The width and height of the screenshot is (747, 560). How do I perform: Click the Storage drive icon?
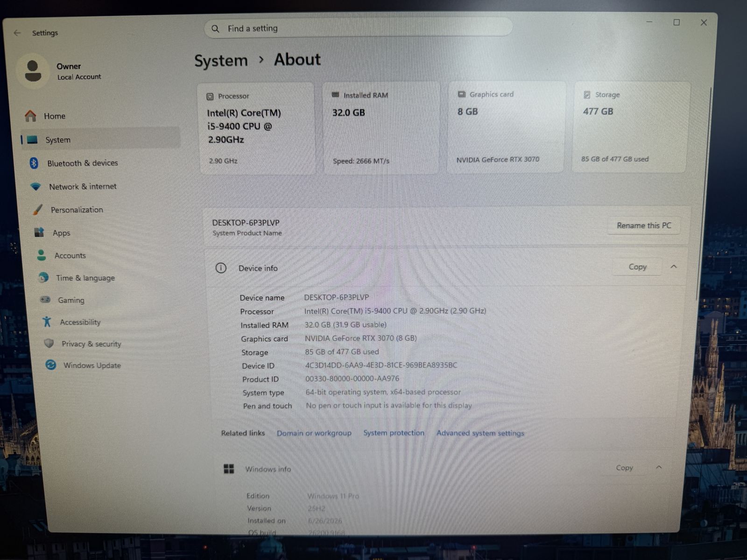tap(587, 95)
